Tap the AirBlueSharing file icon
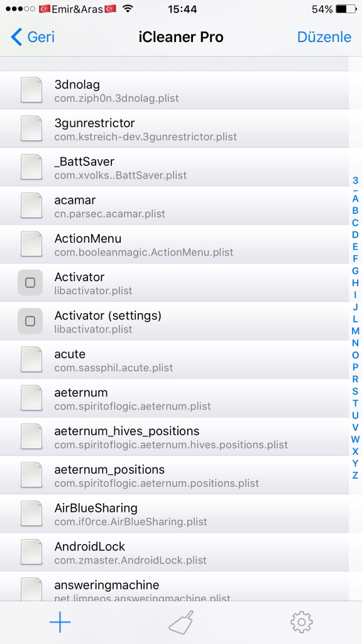This screenshot has height=644, width=362. click(x=31, y=513)
